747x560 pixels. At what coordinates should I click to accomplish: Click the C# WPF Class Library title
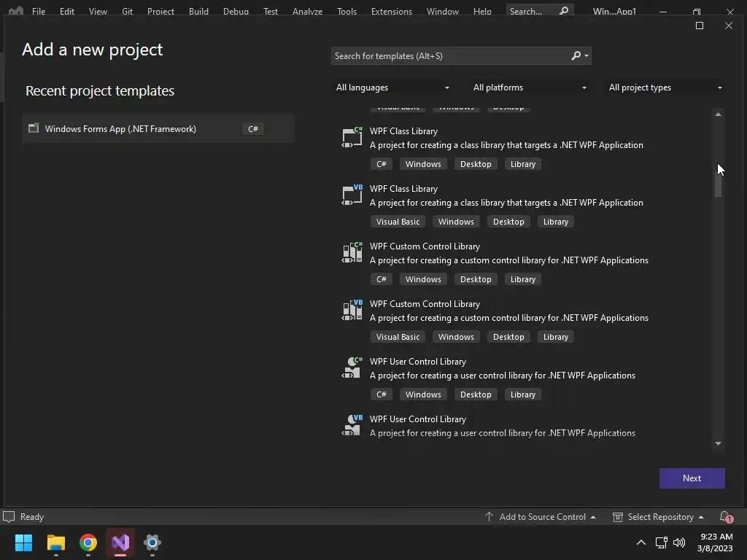click(403, 131)
